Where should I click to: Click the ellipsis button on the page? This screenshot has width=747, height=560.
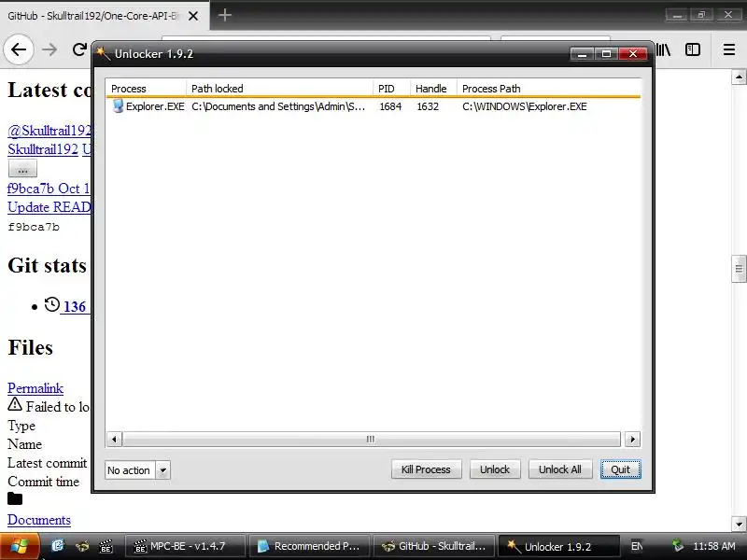click(22, 169)
